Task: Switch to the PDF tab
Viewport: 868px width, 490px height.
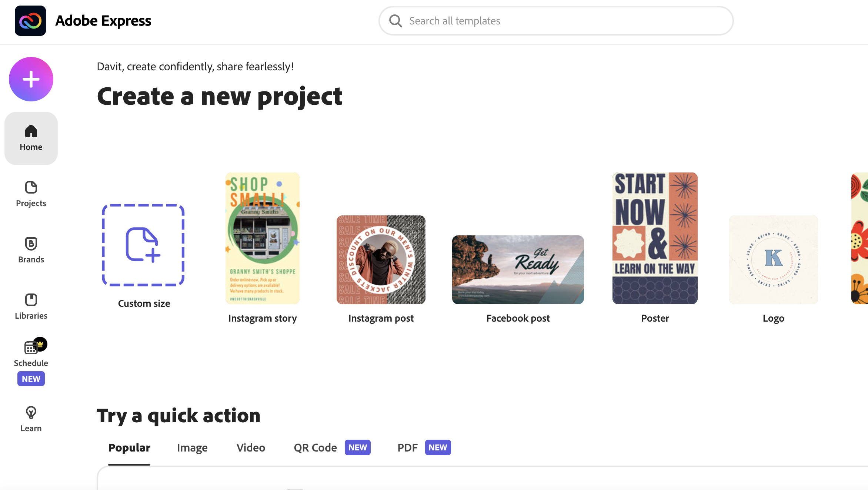Action: pyautogui.click(x=407, y=447)
